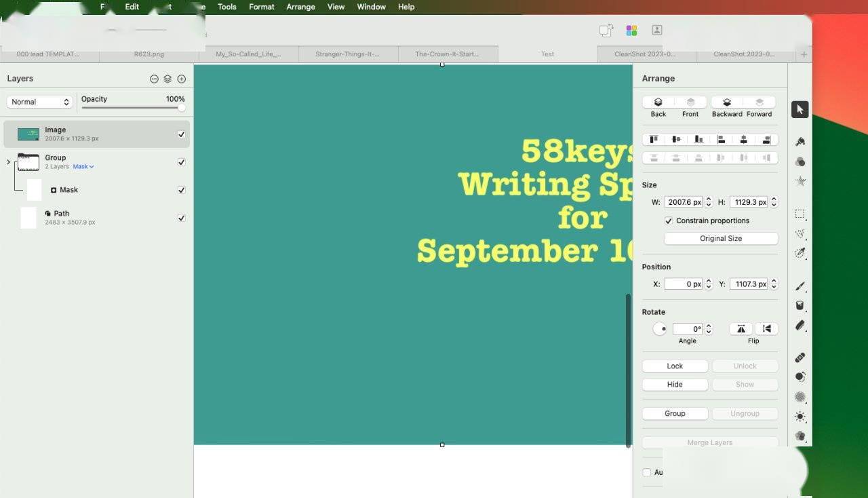Click the canvas vertical scrollbar
868x498 pixels.
(628, 370)
